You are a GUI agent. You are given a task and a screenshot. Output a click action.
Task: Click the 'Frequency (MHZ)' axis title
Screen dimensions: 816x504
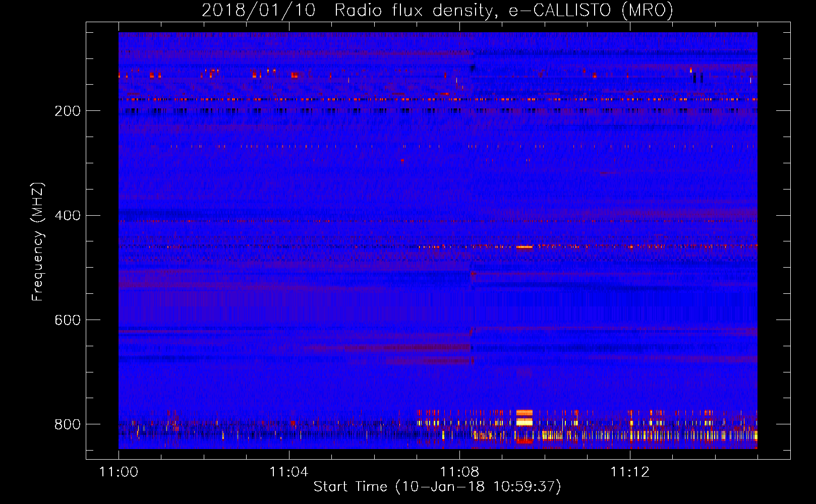click(x=38, y=241)
